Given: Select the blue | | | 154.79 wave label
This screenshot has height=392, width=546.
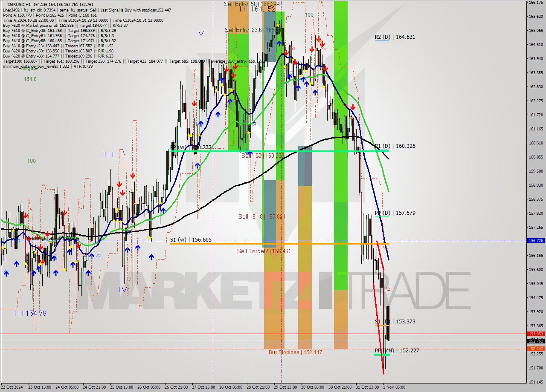Looking at the screenshot, I should [30, 314].
